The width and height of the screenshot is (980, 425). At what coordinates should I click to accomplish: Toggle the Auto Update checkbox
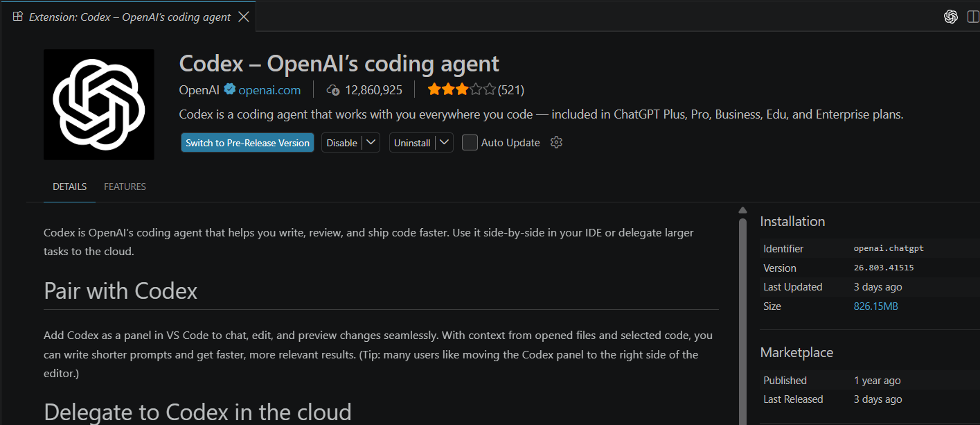click(470, 142)
